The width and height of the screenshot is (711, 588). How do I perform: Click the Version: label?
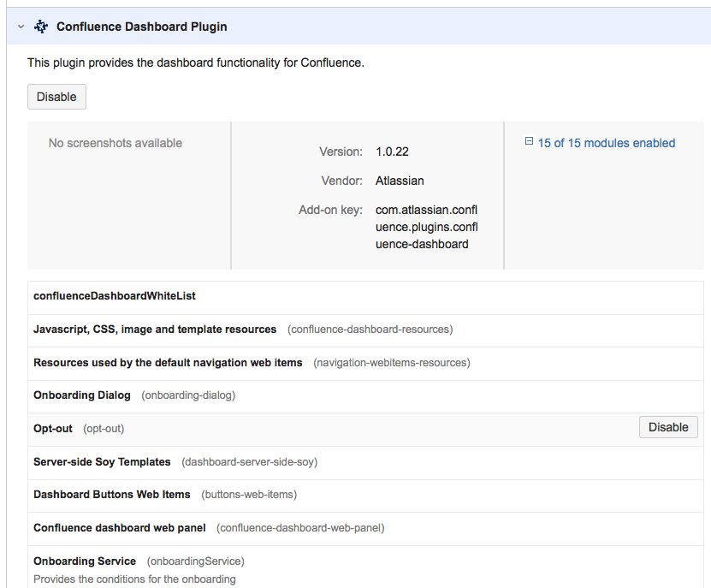coord(341,151)
